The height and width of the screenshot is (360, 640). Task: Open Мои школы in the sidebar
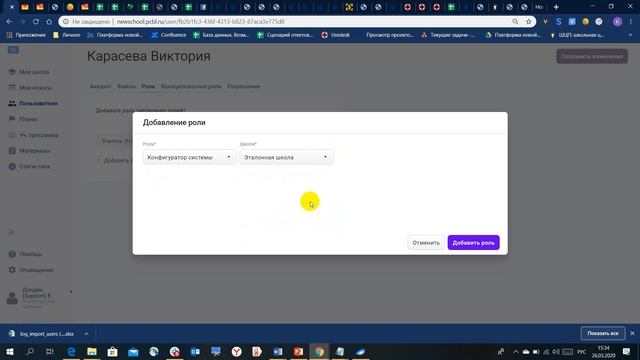(34, 72)
